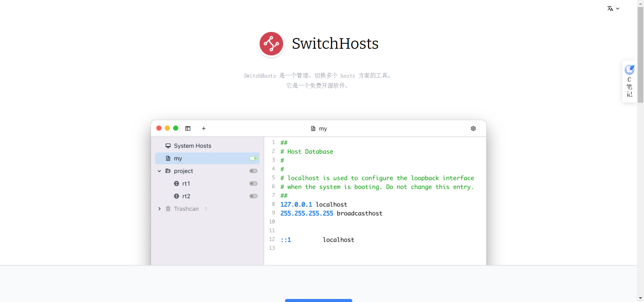Click the 255.255.255.255 address on line 9

coord(307,213)
